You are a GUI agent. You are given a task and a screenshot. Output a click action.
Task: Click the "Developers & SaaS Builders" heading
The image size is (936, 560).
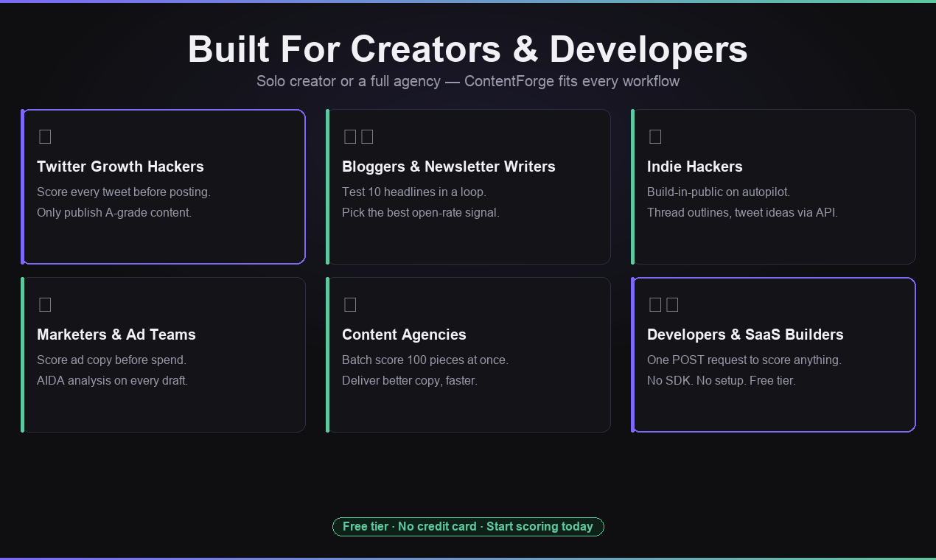(745, 335)
